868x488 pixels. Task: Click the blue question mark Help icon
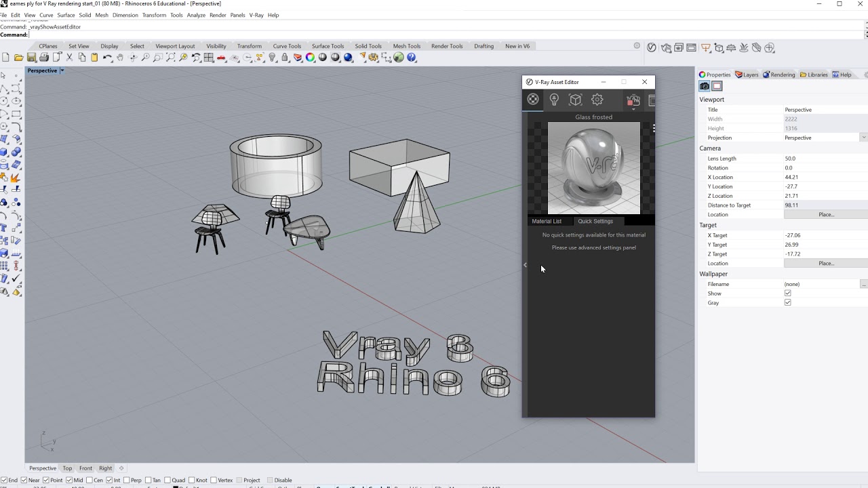411,58
